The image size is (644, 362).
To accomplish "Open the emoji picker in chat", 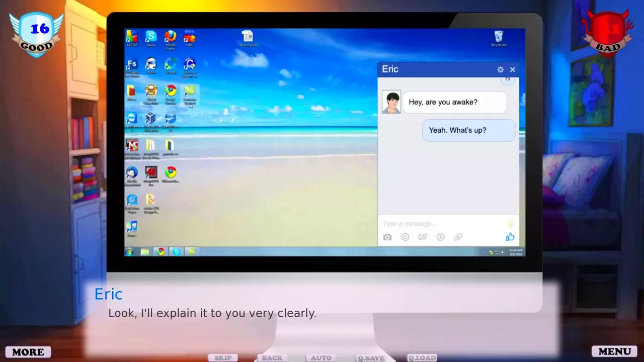I will (x=405, y=237).
